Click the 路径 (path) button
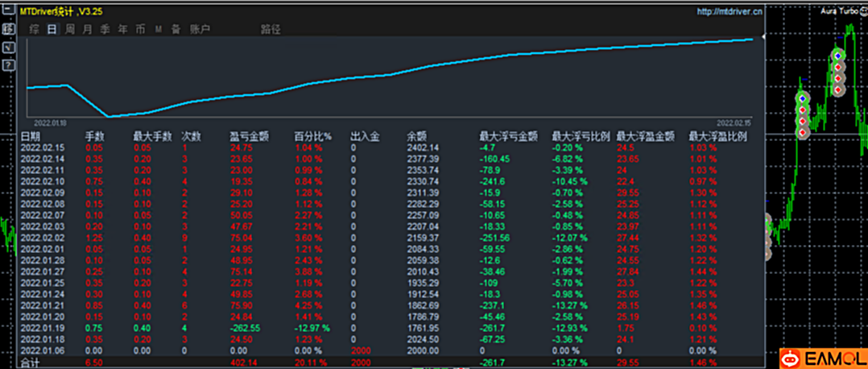 tap(271, 29)
